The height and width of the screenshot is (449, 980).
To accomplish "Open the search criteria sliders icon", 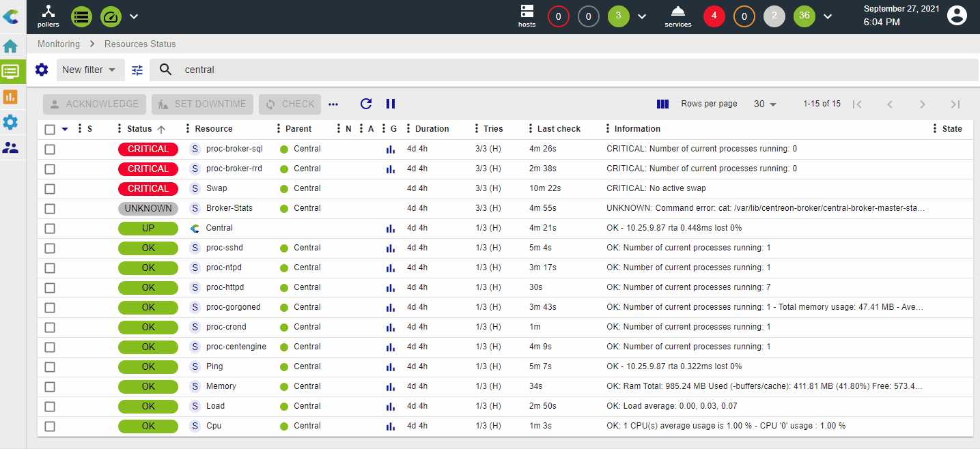I will coord(137,70).
